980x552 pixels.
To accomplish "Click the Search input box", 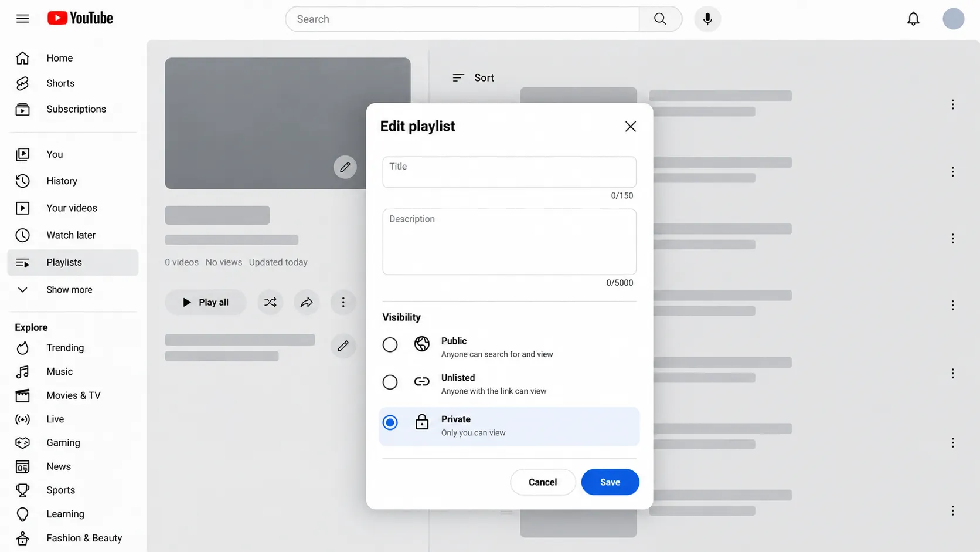I will (462, 19).
